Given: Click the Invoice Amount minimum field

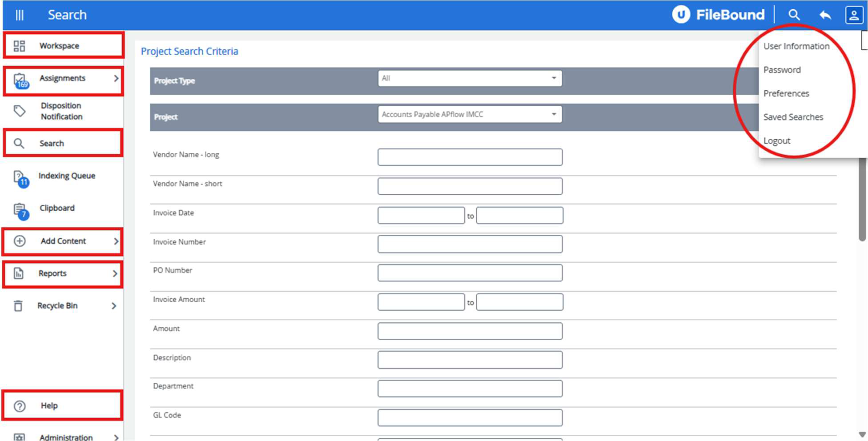Looking at the screenshot, I should click(421, 302).
